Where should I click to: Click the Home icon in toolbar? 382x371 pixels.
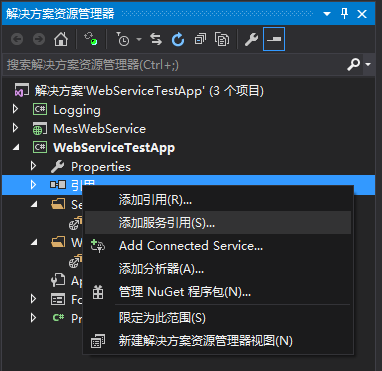tap(61, 40)
